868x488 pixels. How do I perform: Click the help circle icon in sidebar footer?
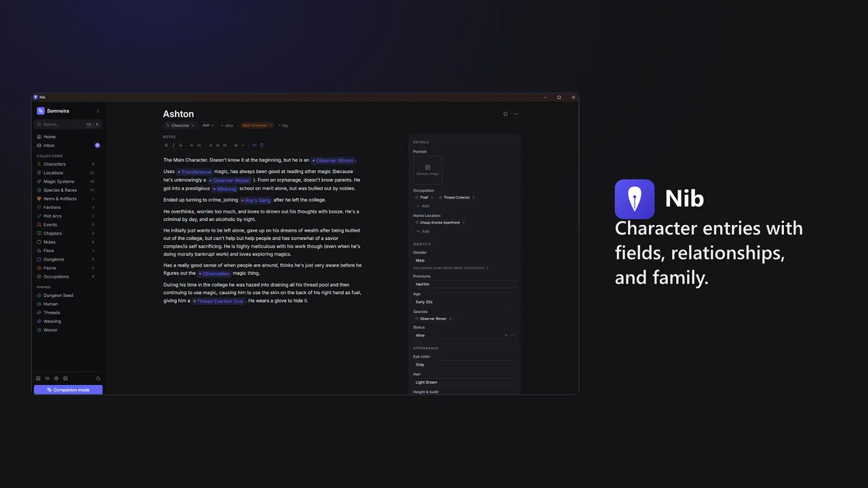[65, 378]
